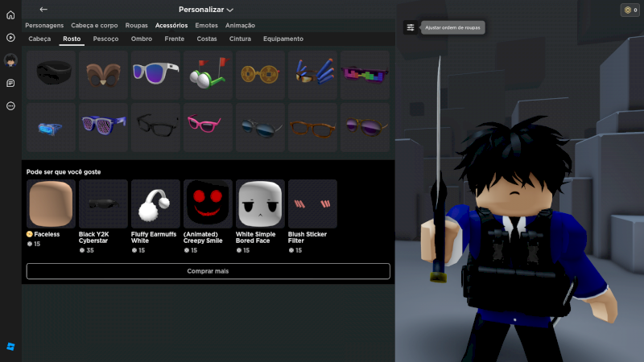Equip the black face mask accessory
This screenshot has width=644, height=362.
[x=51, y=75]
